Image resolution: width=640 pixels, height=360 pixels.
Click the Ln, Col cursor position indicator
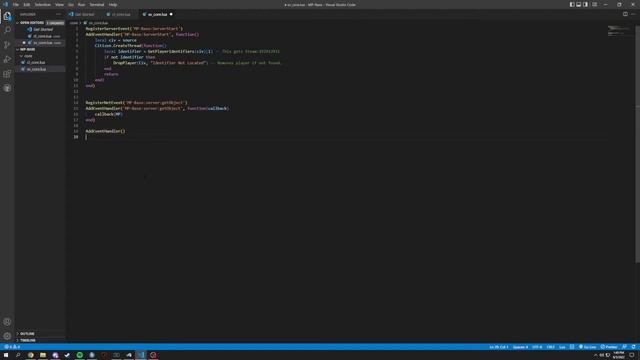coord(498,347)
